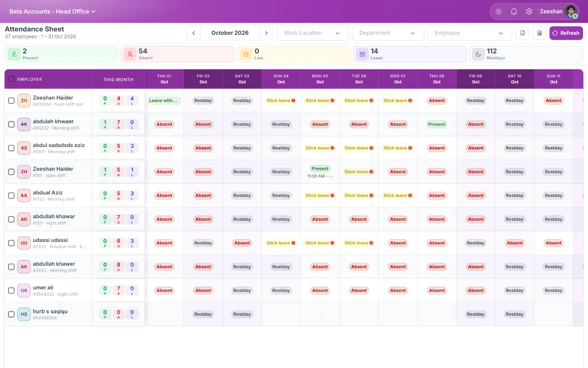Check the udassi udassi row checkbox

pyautogui.click(x=11, y=243)
